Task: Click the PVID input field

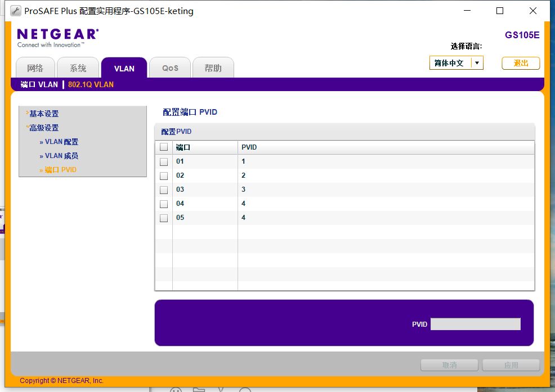Action: [476, 324]
